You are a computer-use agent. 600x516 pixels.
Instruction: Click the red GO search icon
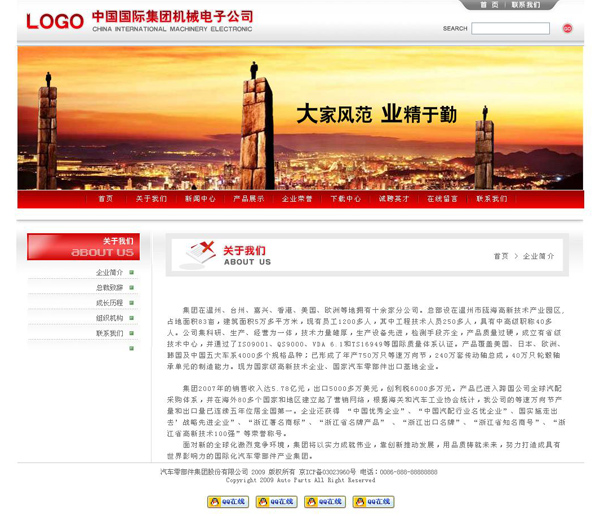coord(567,29)
